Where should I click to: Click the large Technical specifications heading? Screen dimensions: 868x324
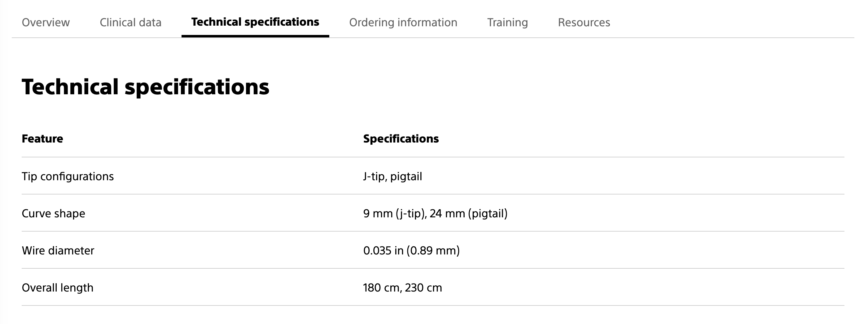pos(145,87)
